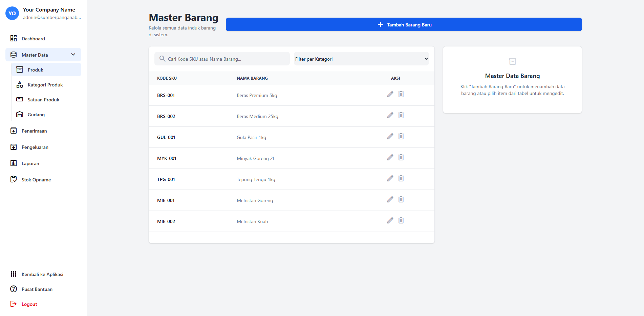The image size is (644, 316).
Task: Delete the Mi Instan Kuah item
Action: click(x=401, y=221)
